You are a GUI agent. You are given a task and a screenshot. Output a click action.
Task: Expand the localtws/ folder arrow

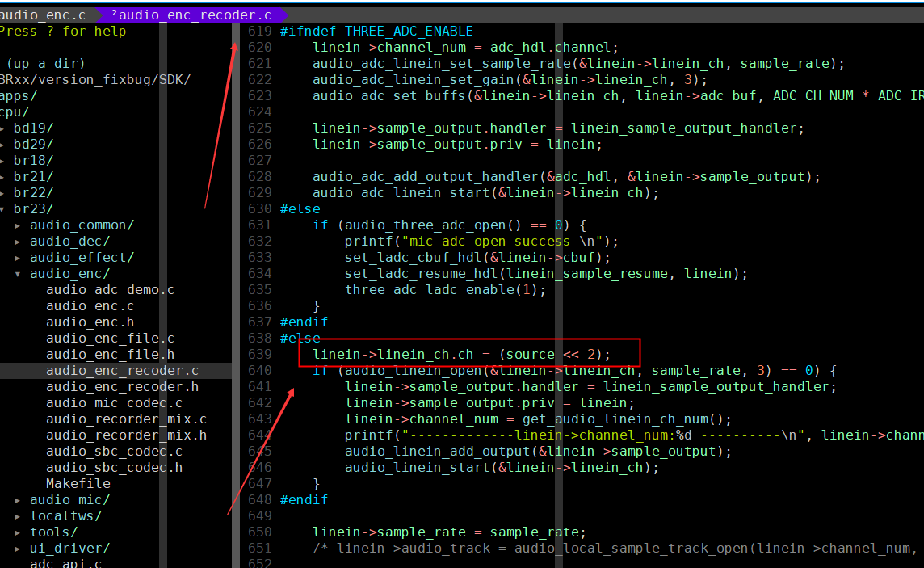18,516
